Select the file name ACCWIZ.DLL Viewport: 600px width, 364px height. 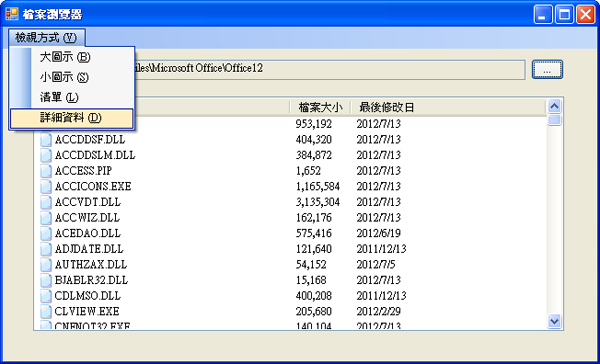[x=87, y=218]
